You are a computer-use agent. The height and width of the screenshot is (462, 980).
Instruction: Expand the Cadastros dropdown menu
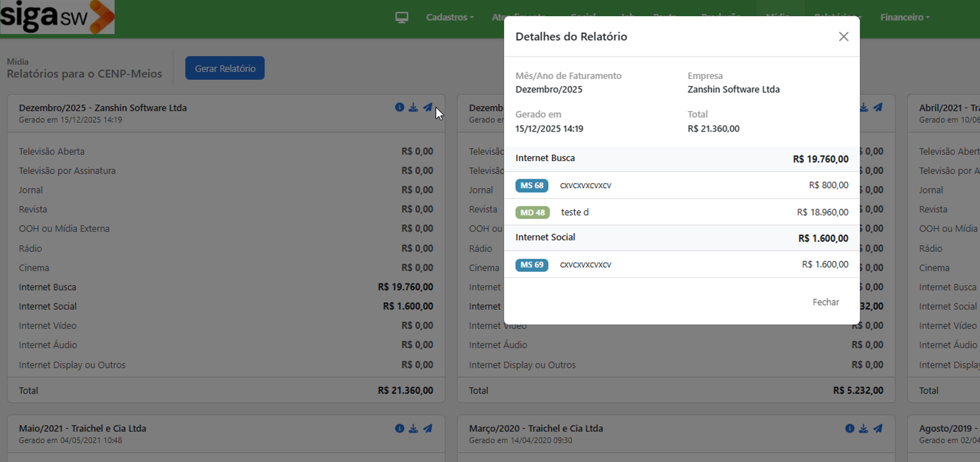450,17
